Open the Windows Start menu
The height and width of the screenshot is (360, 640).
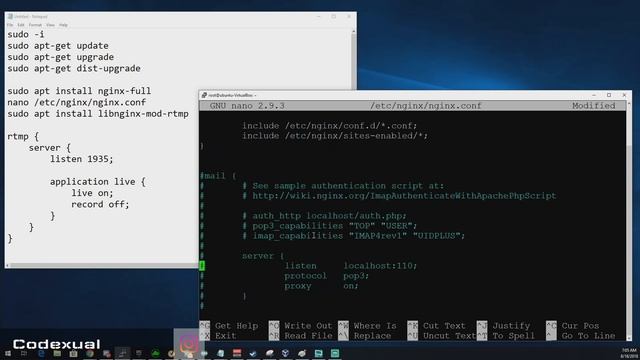pos(8,353)
